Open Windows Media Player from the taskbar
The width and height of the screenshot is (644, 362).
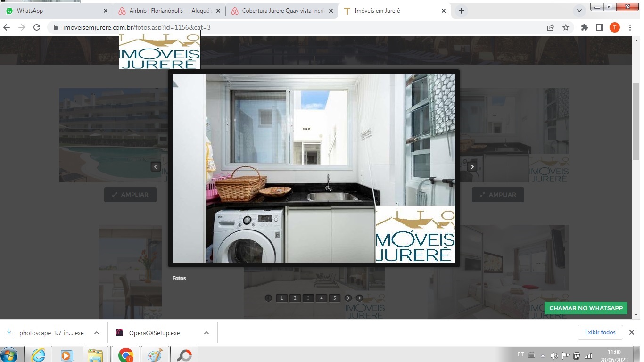click(66, 354)
